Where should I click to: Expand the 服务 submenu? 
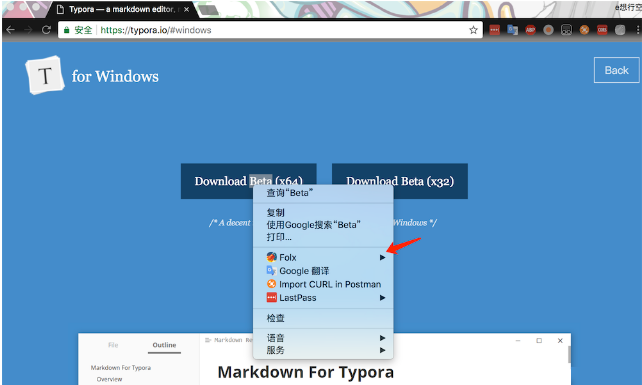coord(323,350)
